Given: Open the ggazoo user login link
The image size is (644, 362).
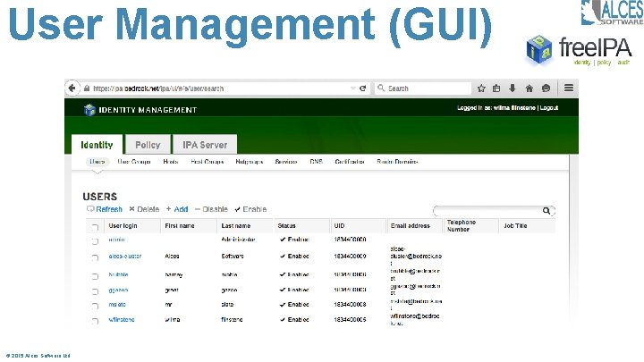Looking at the screenshot, I should click(118, 290).
